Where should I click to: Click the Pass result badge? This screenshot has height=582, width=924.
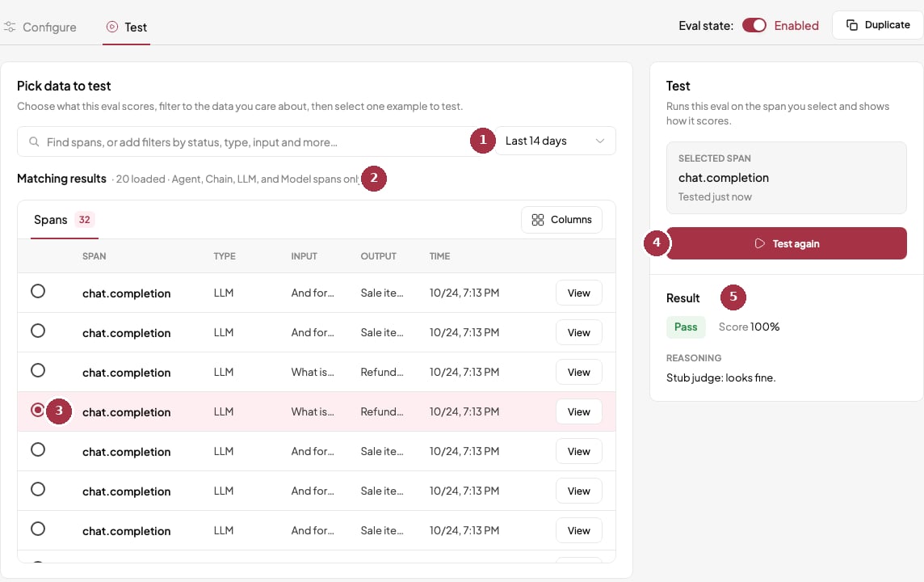coord(686,327)
